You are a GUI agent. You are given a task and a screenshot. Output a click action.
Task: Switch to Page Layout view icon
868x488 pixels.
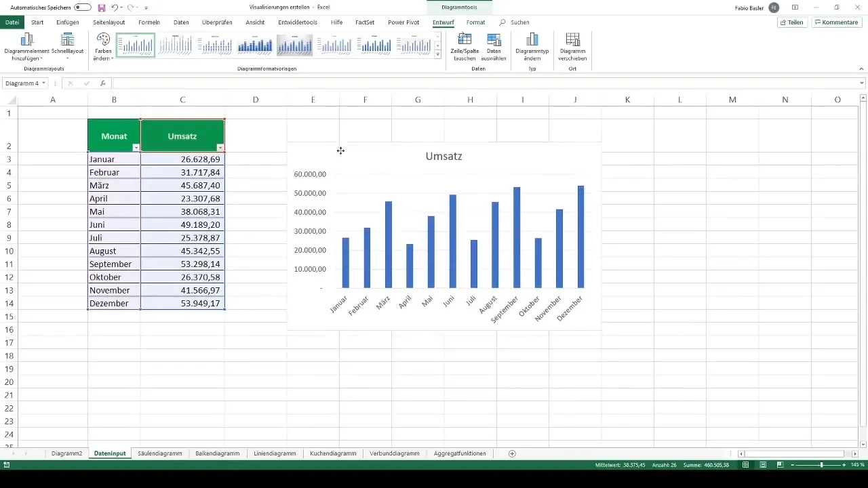[763, 465]
